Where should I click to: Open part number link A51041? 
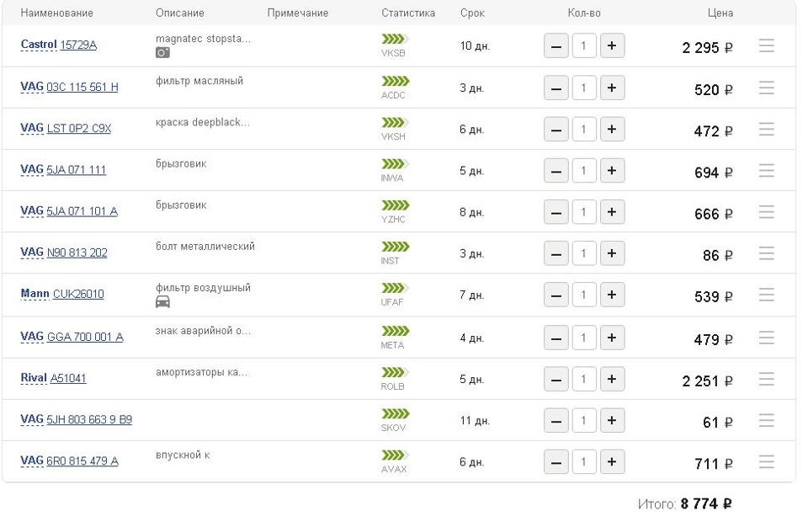click(68, 379)
